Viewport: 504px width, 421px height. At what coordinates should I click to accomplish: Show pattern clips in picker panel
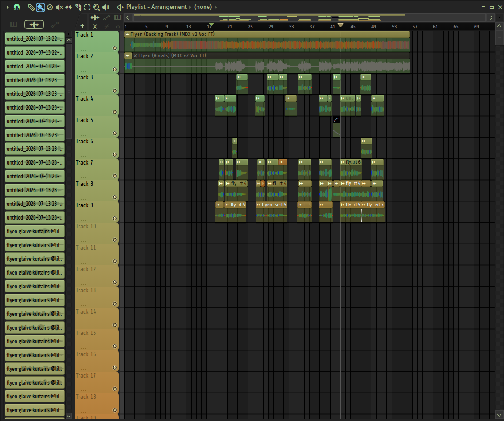(13, 24)
